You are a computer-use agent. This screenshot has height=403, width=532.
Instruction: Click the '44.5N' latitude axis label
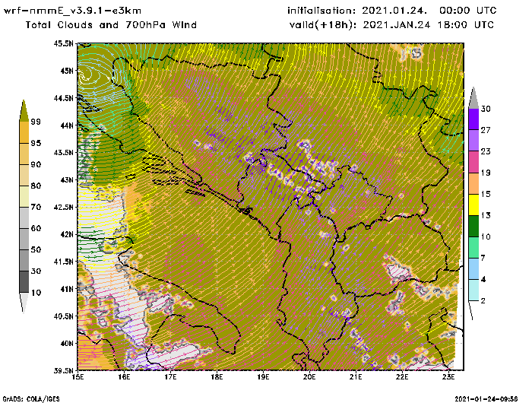(63, 98)
